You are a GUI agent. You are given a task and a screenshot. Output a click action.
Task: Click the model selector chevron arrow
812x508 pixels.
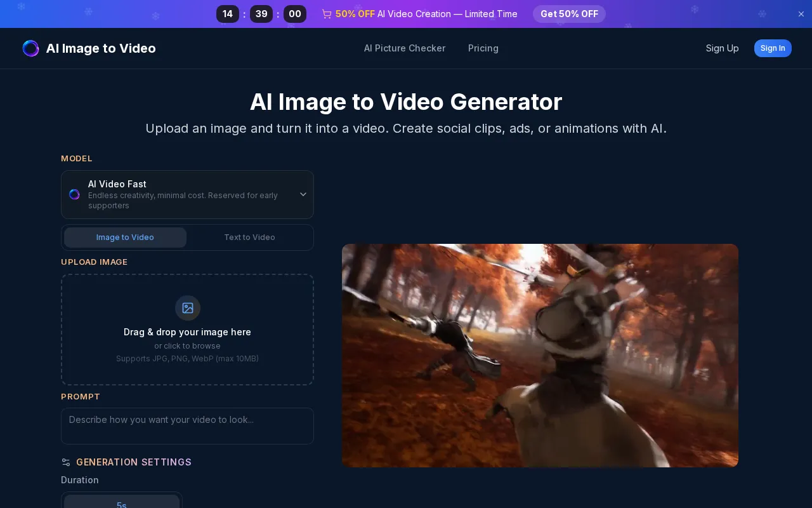(303, 194)
